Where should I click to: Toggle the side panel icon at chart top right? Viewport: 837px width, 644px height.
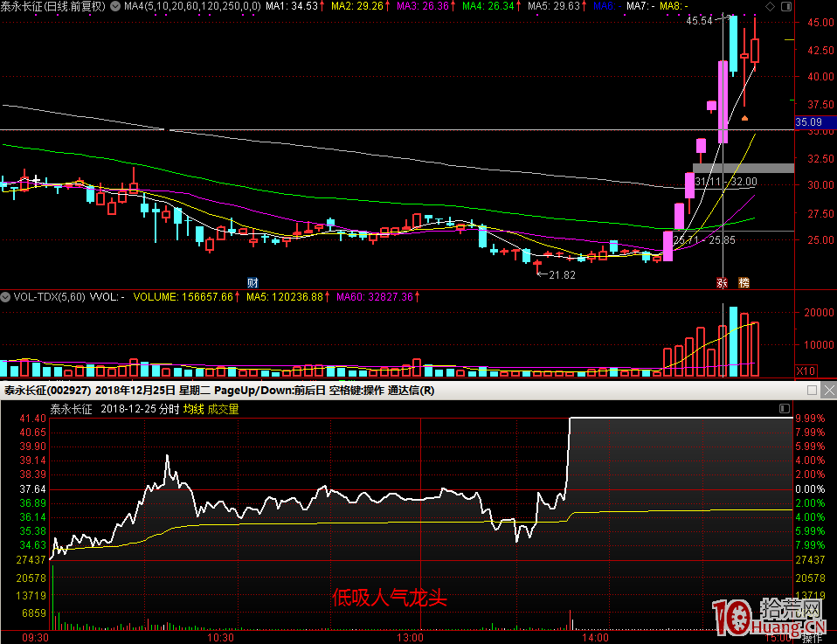(786, 6)
